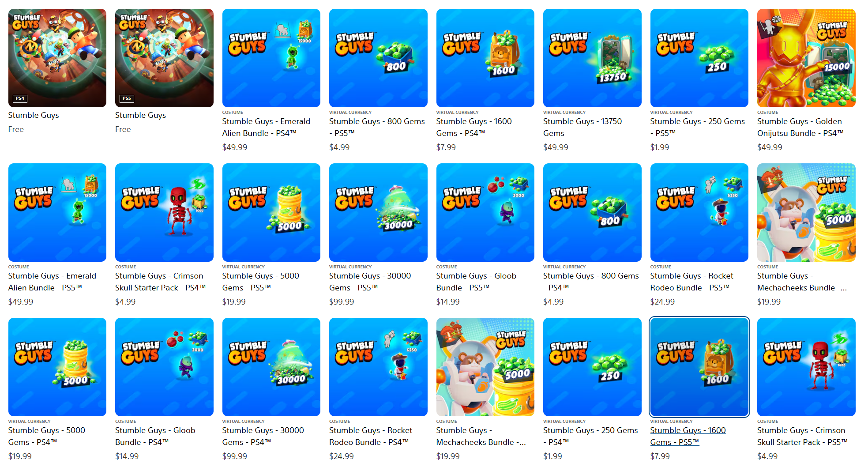Open the Stumble Guys PS5 game thumbnail
868x467 pixels.
pos(164,58)
